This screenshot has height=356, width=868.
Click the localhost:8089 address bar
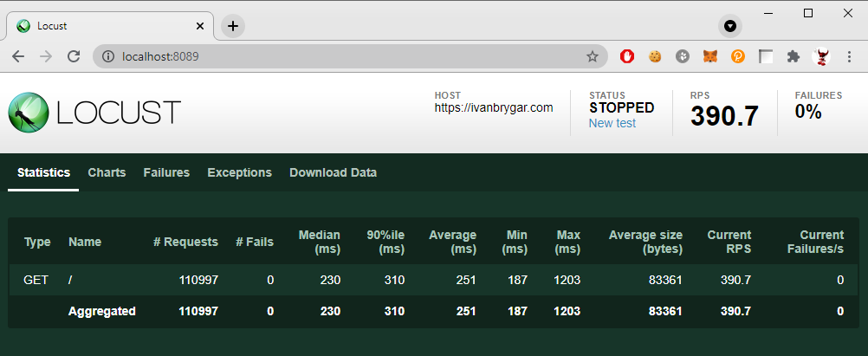(347, 56)
